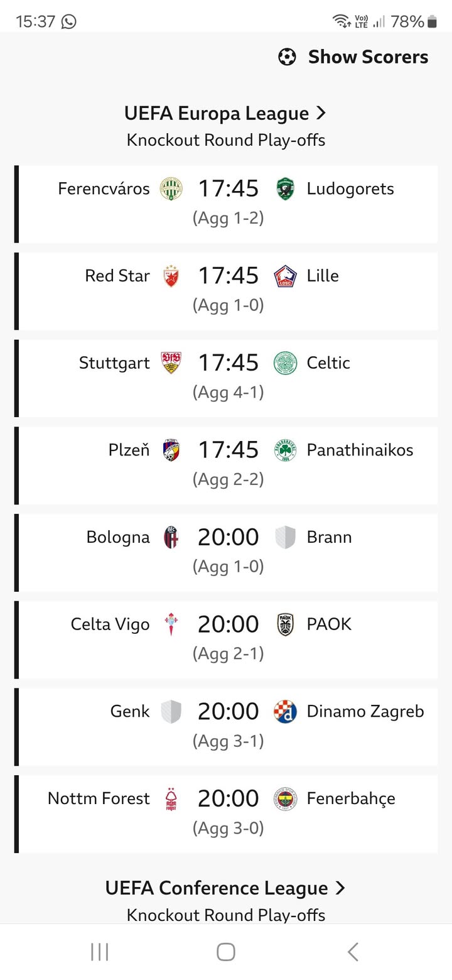Tap the Celtic club crest

(x=286, y=363)
